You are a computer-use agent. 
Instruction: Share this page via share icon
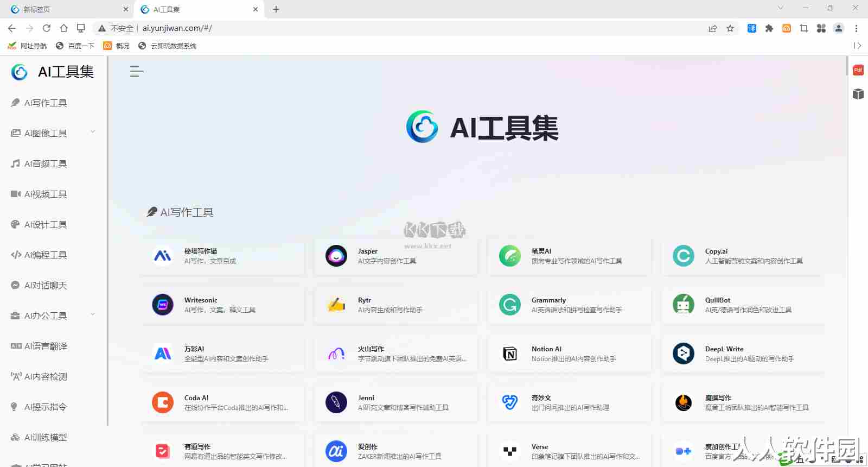tap(713, 28)
